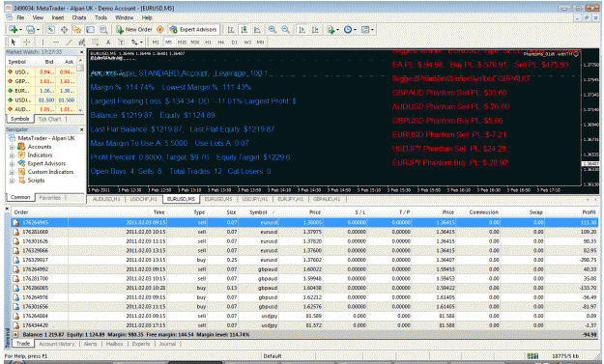Close the Navigator panel

(81, 129)
